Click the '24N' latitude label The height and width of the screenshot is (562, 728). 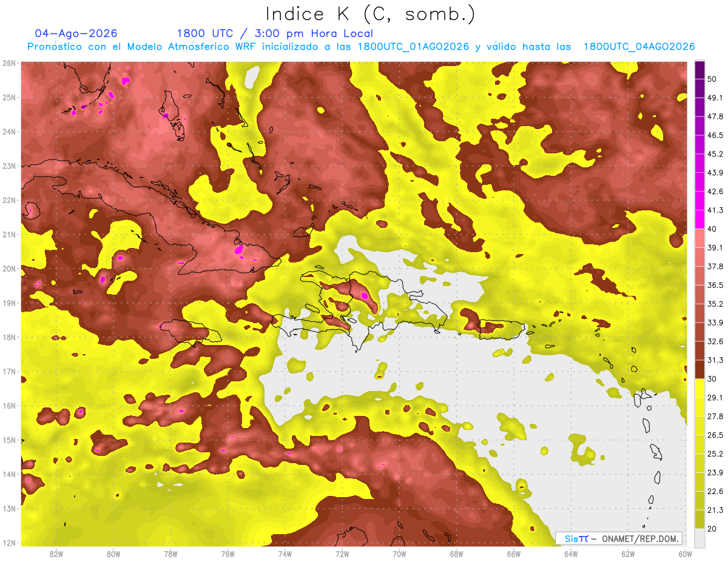[x=8, y=132]
